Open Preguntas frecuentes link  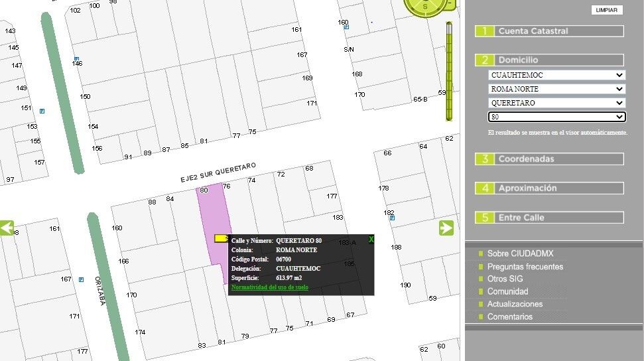click(525, 266)
